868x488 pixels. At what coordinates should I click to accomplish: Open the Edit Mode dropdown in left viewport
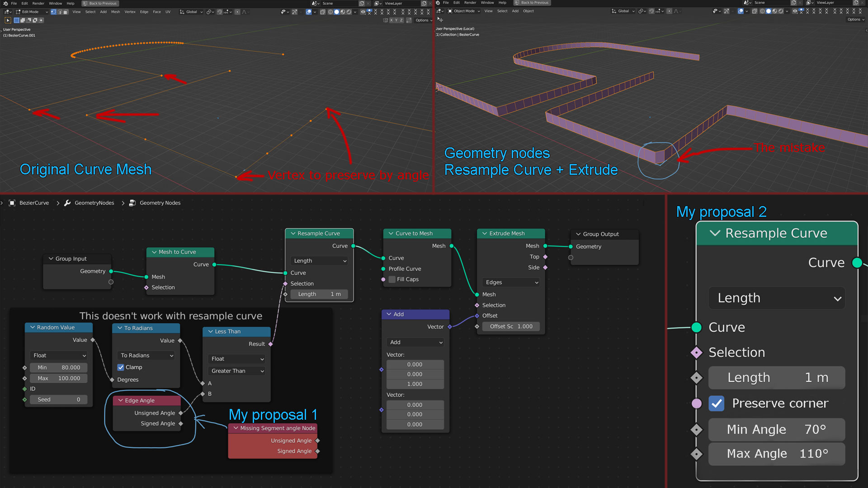click(x=32, y=12)
